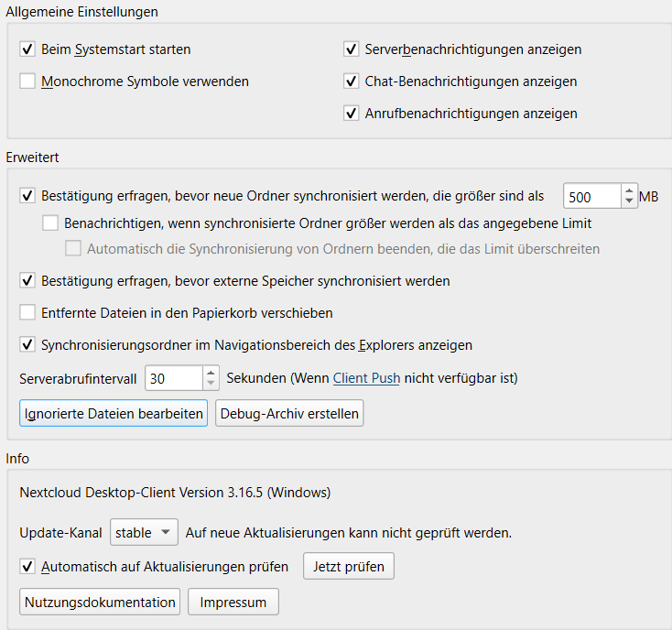The width and height of the screenshot is (672, 630).
Task: Toggle confirmation for new large folders
Action: (x=27, y=196)
